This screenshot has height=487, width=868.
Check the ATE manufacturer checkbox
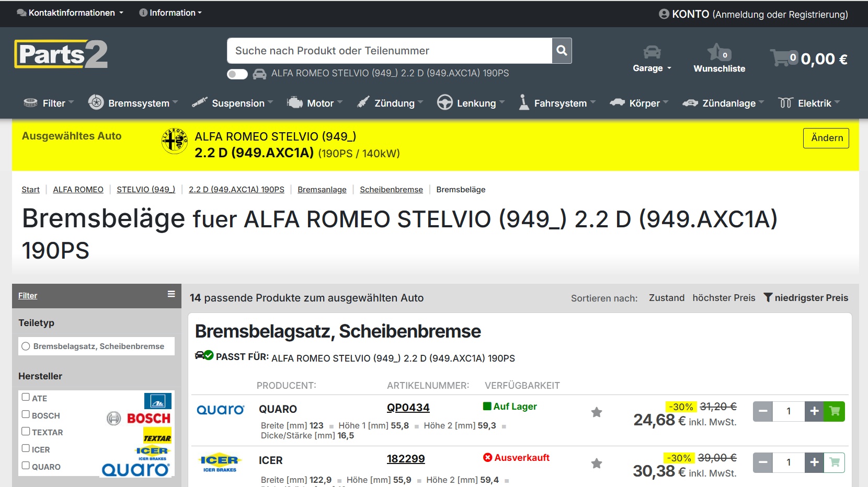pos(26,397)
